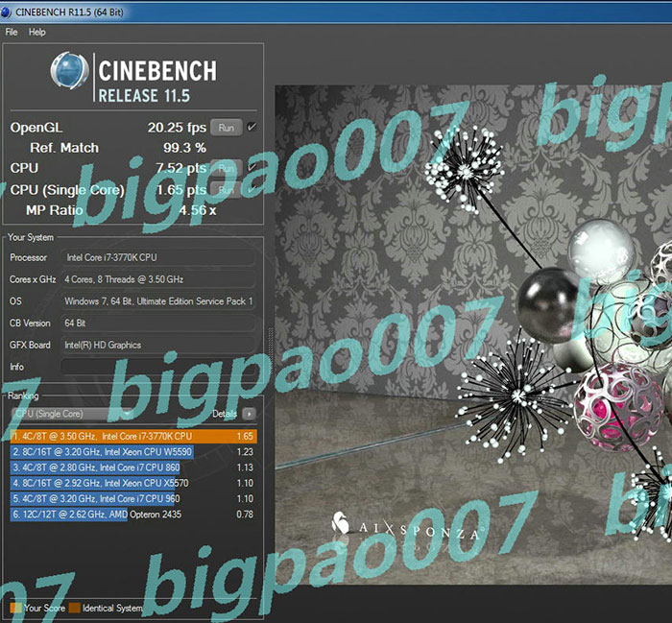Select ranking entry Intel Core i7-3770K CPU
672x623 pixels.
133,436
